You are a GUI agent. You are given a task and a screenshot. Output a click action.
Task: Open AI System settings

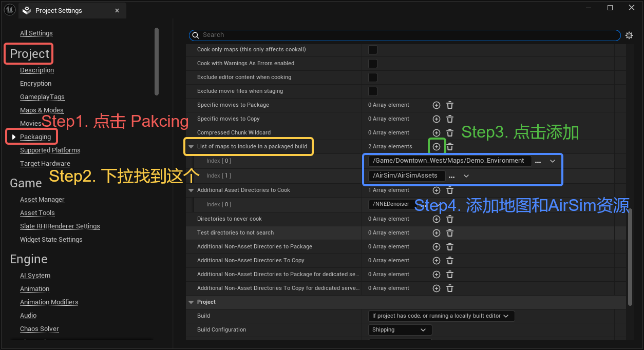pos(35,276)
